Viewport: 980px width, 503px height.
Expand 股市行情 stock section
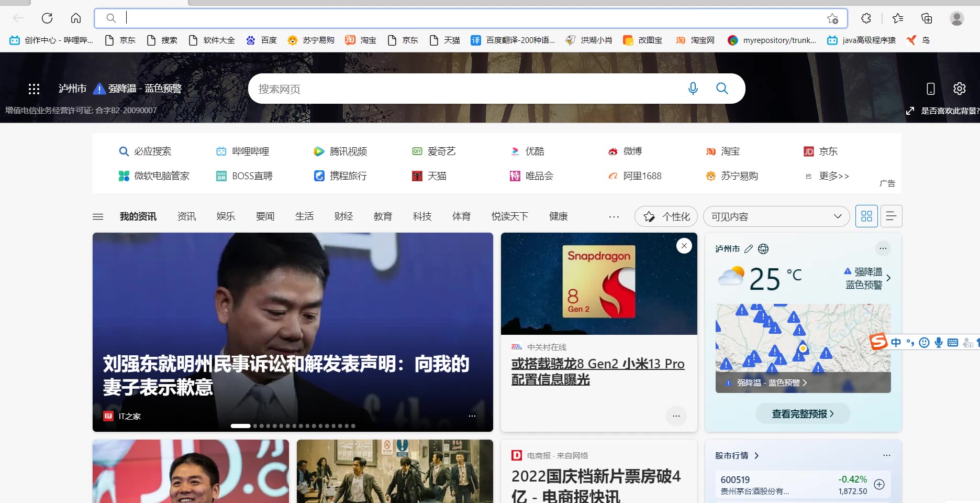click(x=737, y=455)
